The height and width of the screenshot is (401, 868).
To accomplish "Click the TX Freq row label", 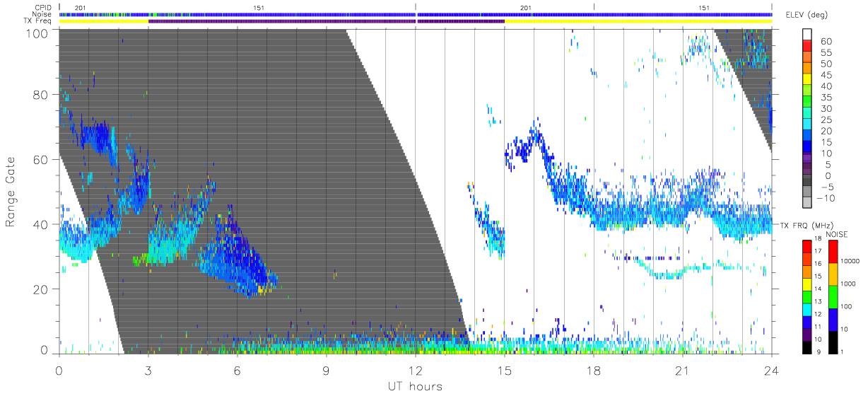I will tap(38, 21).
